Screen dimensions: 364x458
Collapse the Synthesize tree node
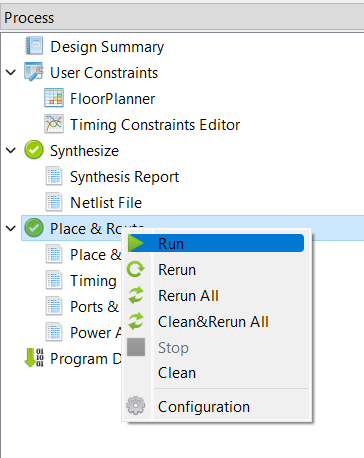point(11,150)
